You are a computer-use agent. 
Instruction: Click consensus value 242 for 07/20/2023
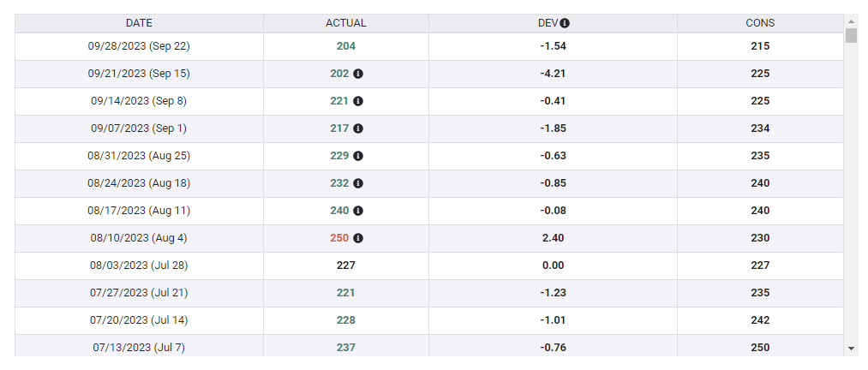coord(760,320)
